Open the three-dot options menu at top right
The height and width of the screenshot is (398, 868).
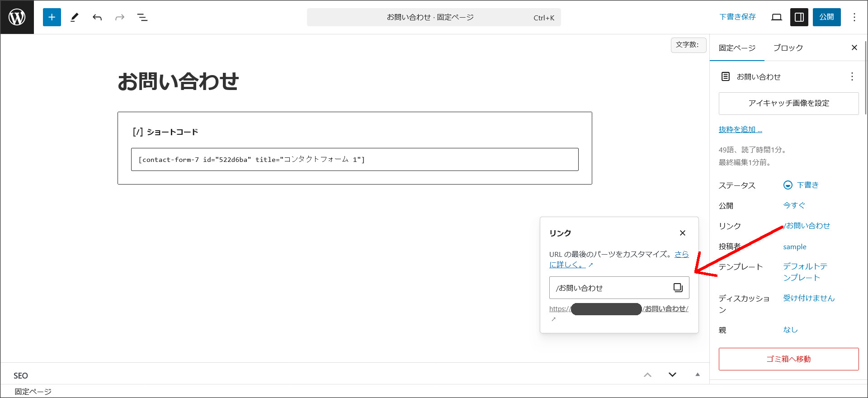854,17
